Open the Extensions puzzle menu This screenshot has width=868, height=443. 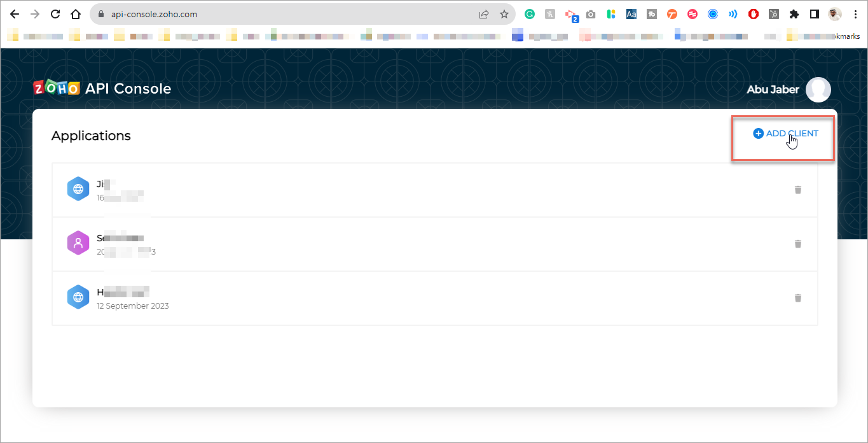coord(794,14)
